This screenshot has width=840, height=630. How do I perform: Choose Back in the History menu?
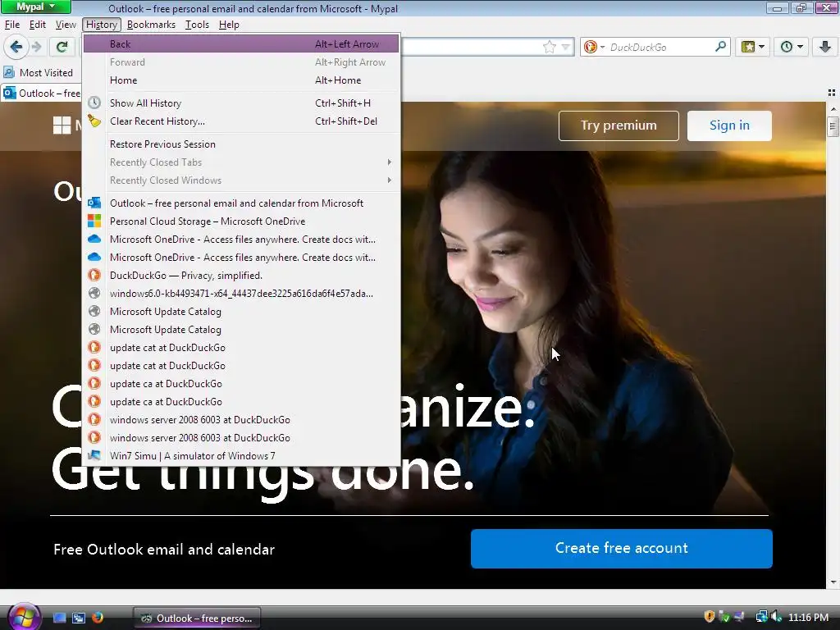(241, 44)
